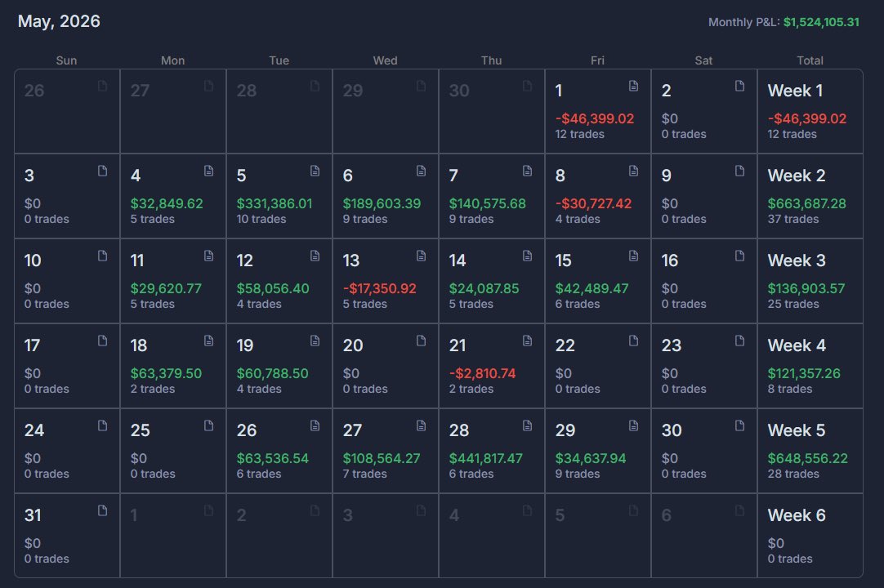
Task: Select the Week 5 total $648,556.22
Action: [807, 458]
